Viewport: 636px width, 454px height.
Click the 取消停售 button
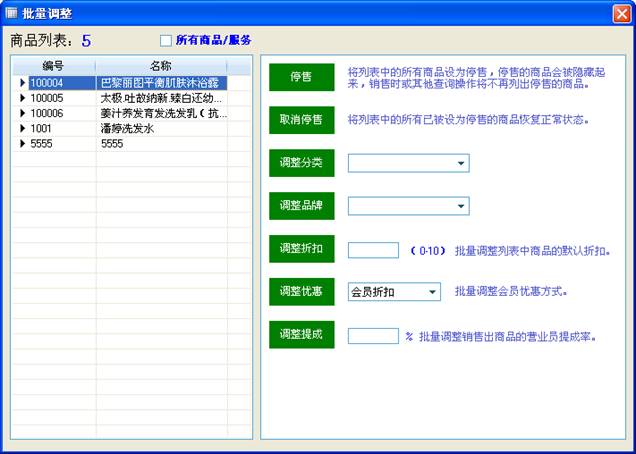(x=301, y=120)
